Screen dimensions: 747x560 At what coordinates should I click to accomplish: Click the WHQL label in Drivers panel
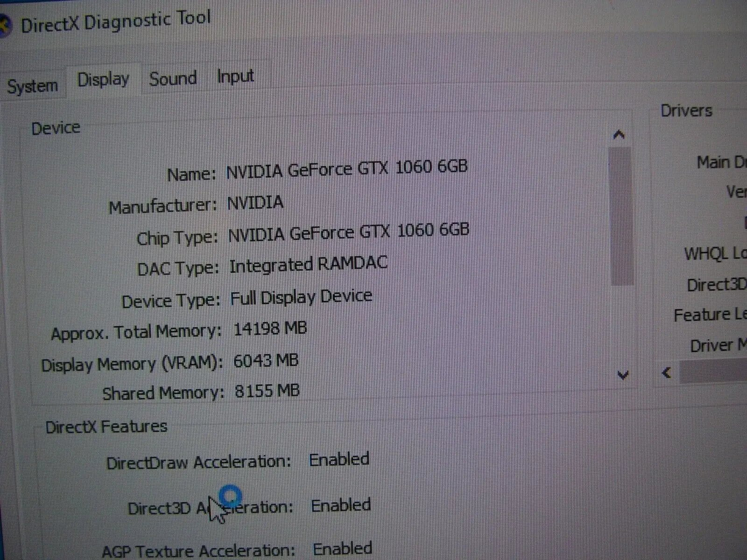715,254
